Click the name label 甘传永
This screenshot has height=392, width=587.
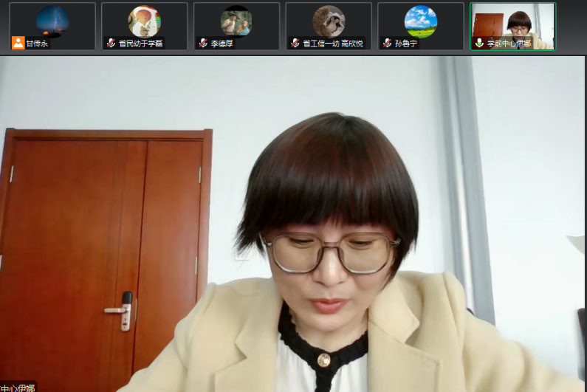pyautogui.click(x=37, y=44)
